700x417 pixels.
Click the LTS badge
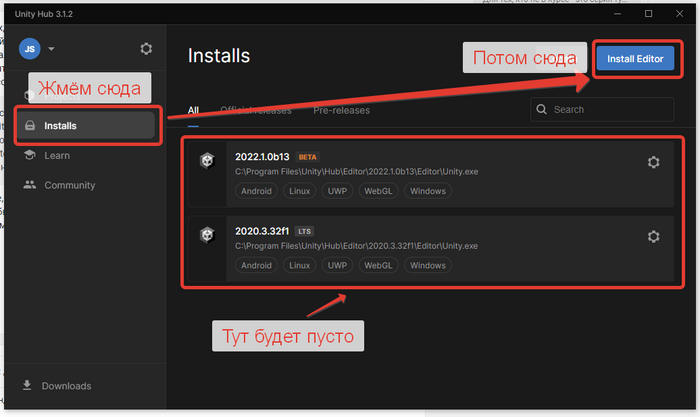(304, 231)
